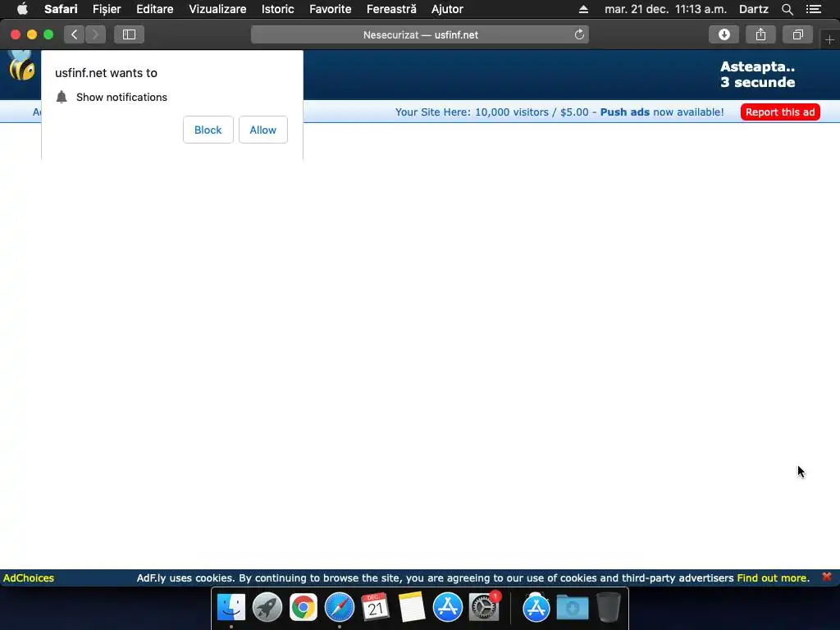Allow notifications from usfinf.net

pos(263,130)
